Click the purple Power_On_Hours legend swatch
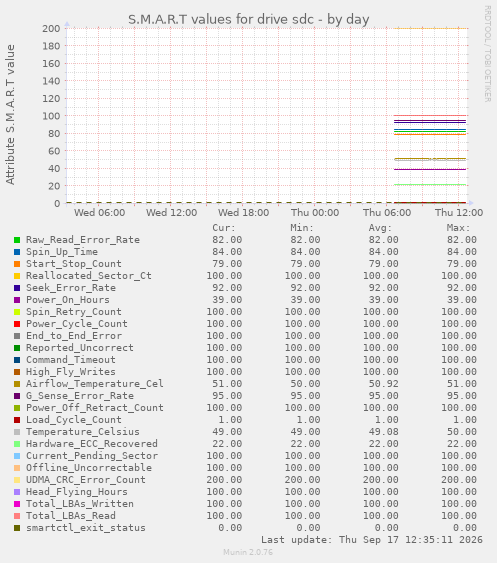The image size is (497, 563). pos(17,300)
